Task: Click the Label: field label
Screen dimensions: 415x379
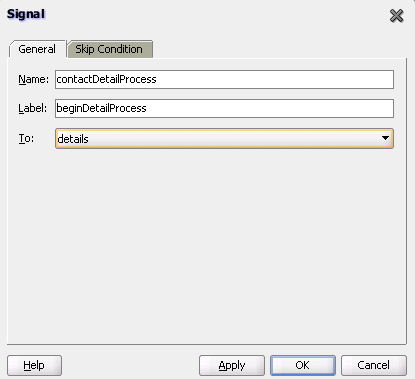Action: (33, 108)
